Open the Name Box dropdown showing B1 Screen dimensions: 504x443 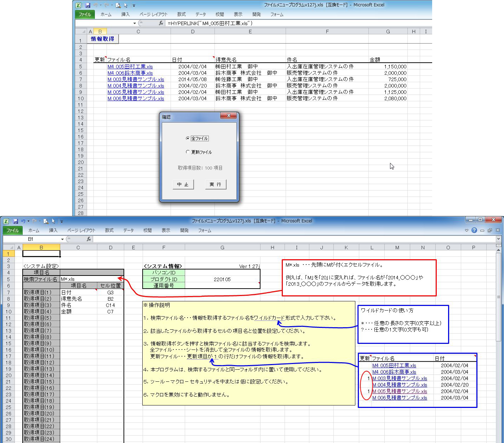(62, 239)
